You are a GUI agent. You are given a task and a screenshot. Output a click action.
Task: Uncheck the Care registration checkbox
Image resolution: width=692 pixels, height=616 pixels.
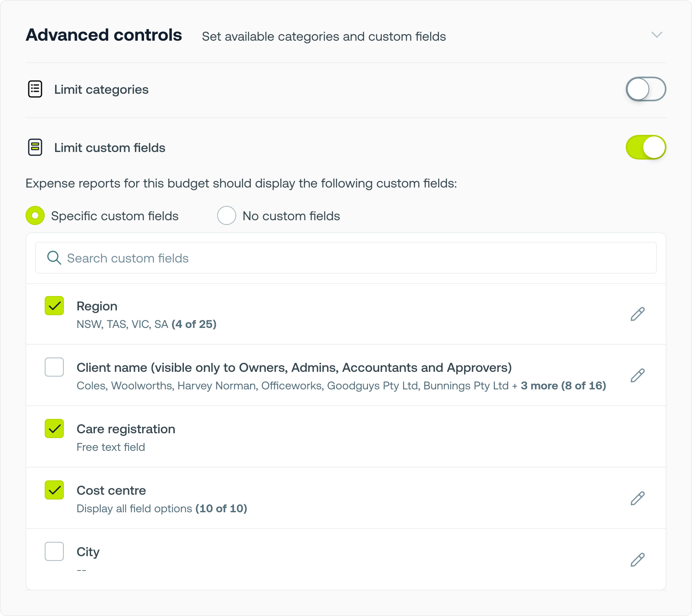point(54,428)
